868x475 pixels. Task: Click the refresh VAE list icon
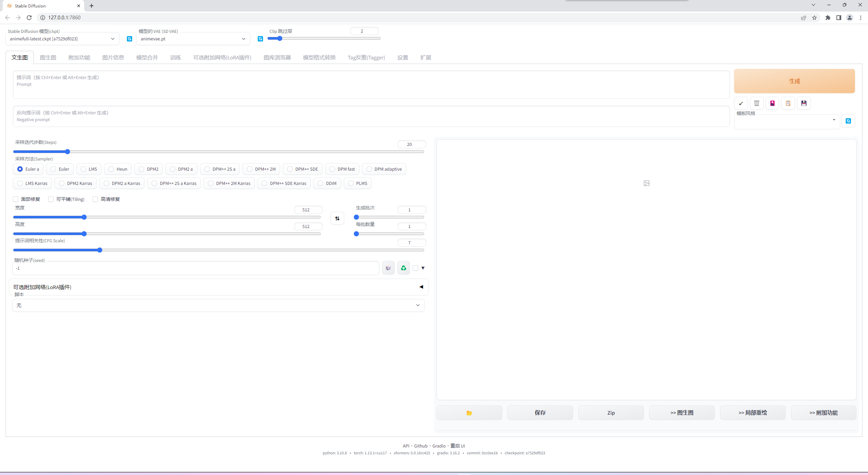pos(260,39)
